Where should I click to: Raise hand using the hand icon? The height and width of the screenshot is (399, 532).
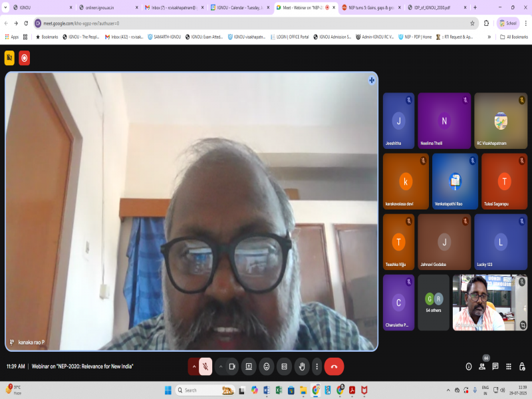tap(302, 366)
